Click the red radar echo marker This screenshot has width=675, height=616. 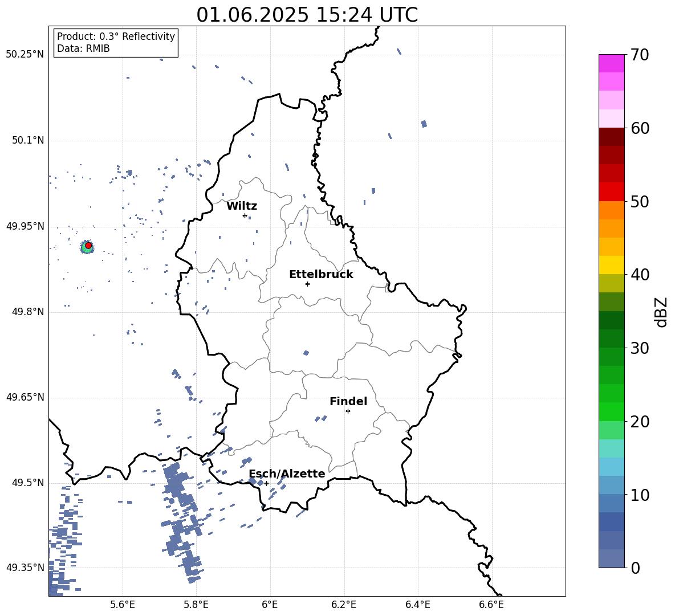pyautogui.click(x=88, y=245)
